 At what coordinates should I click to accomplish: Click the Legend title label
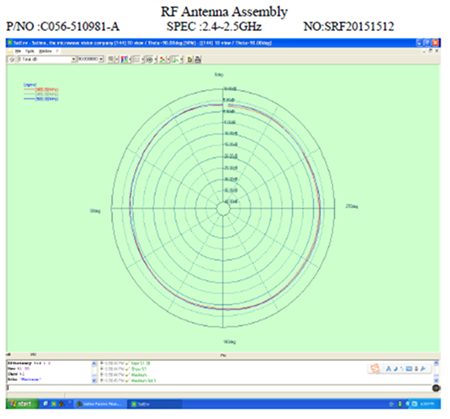pyautogui.click(x=30, y=85)
